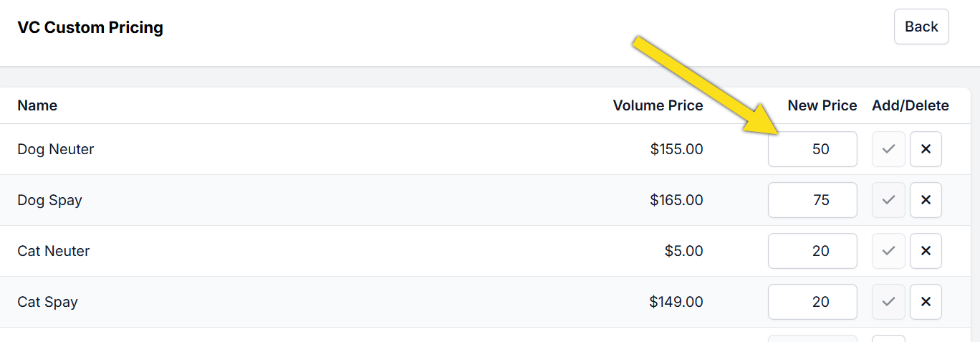The image size is (980, 342).
Task: Confirm the Dog Neuter new price checkmark
Action: [x=888, y=149]
